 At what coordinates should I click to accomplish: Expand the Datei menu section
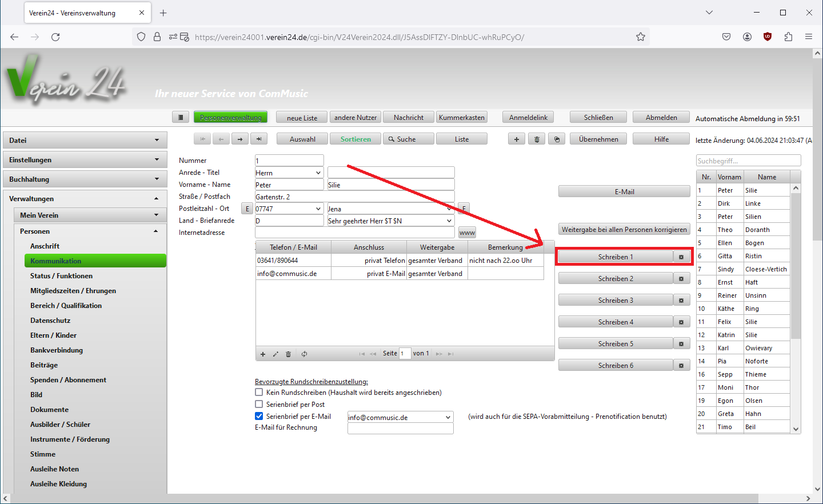pos(85,140)
